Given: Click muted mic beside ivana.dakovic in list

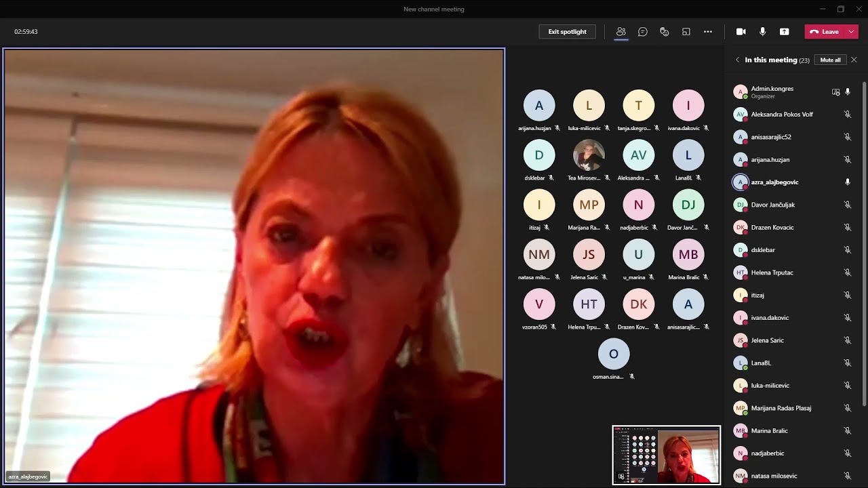Looking at the screenshot, I should [x=848, y=318].
